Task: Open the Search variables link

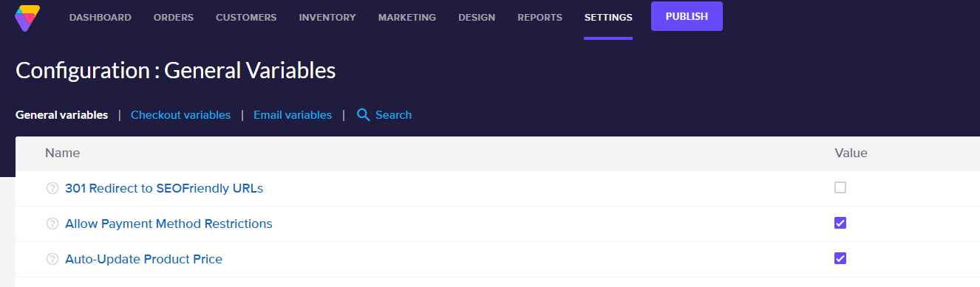Action: (x=393, y=115)
